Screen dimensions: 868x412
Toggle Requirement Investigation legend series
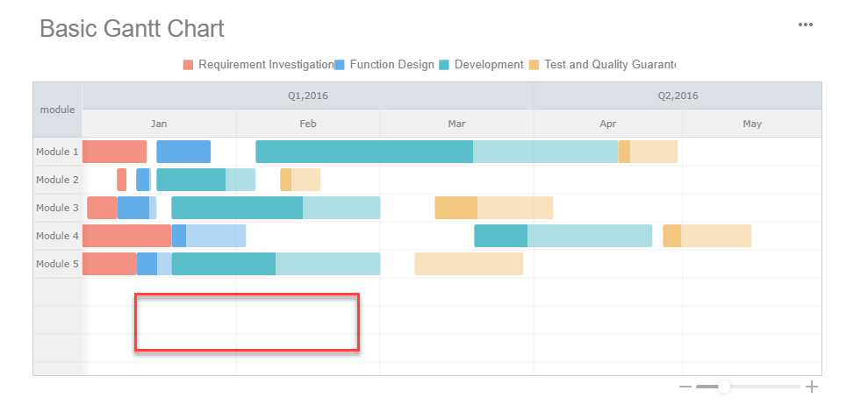pos(258,65)
